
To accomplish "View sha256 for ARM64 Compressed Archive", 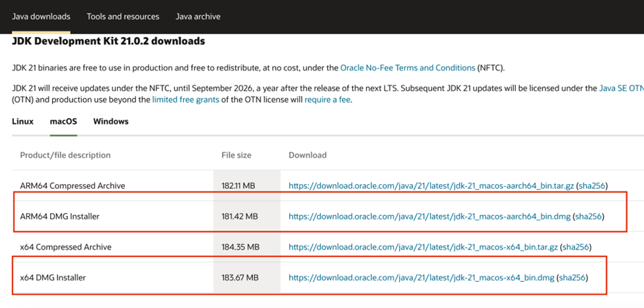I will point(592,186).
